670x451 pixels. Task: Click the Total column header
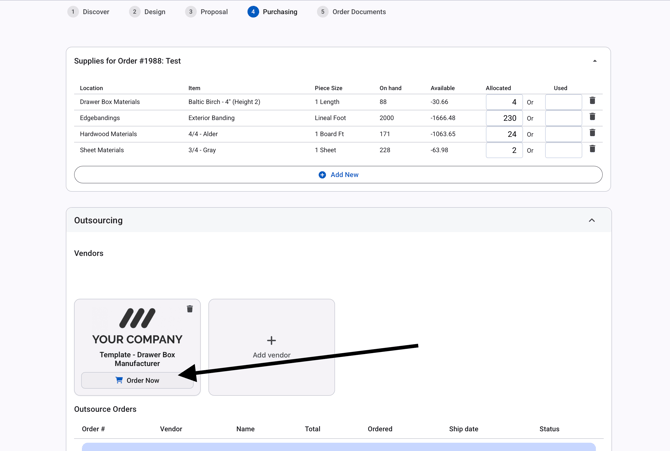point(312,429)
